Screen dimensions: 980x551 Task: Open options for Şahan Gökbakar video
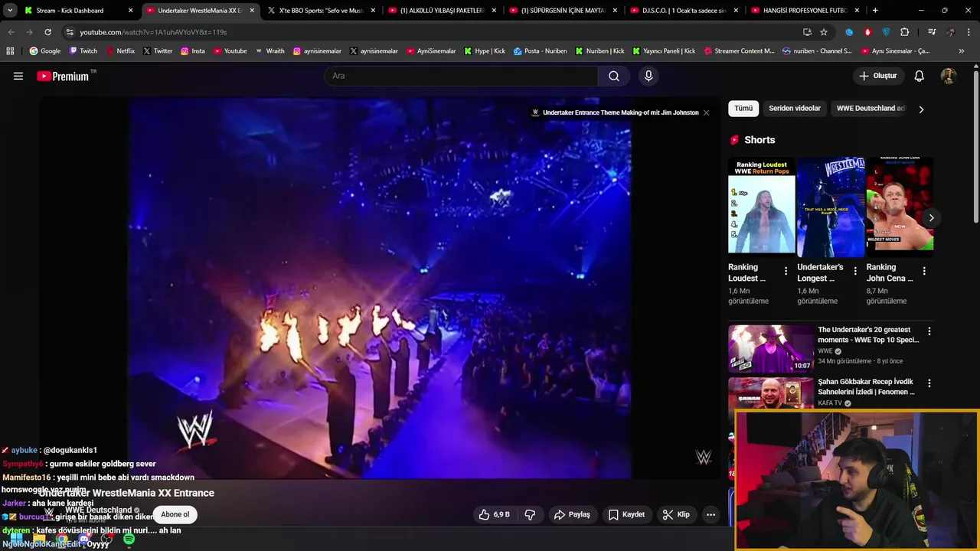pyautogui.click(x=929, y=383)
